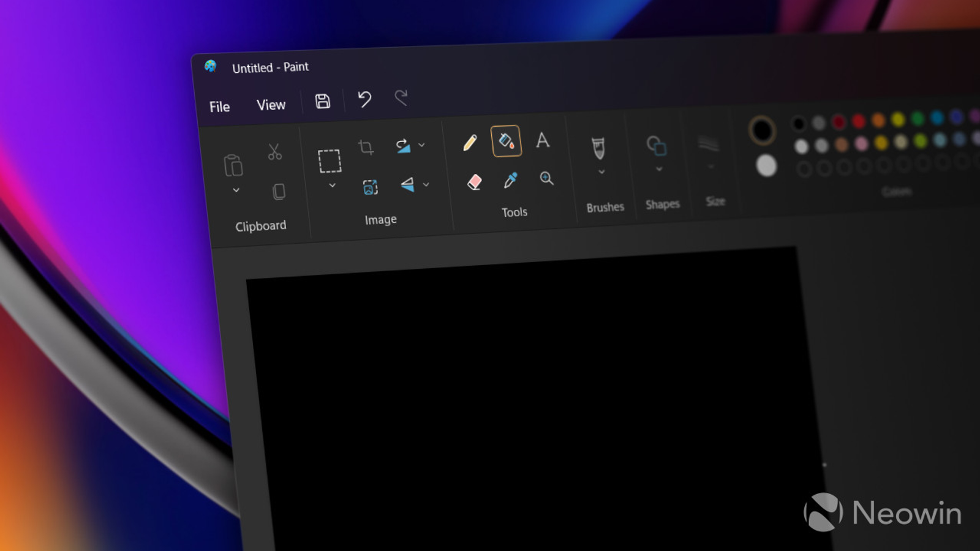The image size is (980, 551).
Task: Choose the dark green palette color
Action: (918, 118)
